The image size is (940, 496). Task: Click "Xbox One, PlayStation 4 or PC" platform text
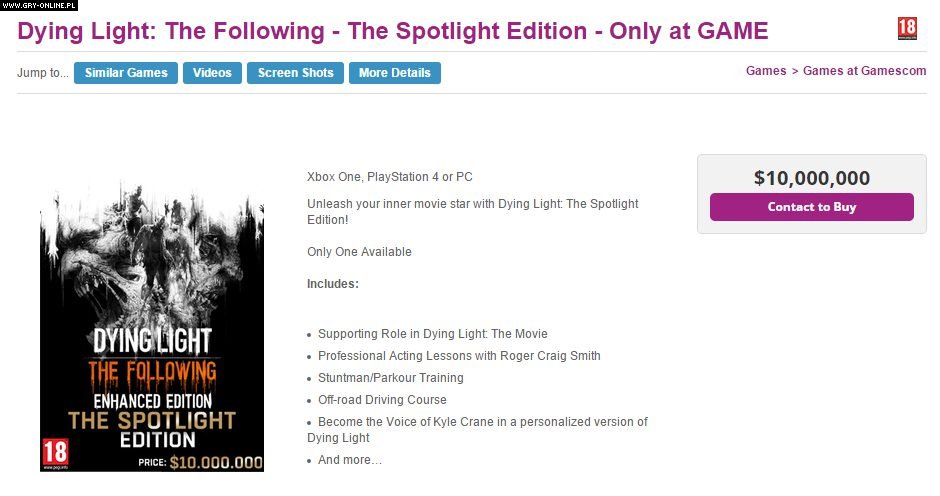pos(390,177)
